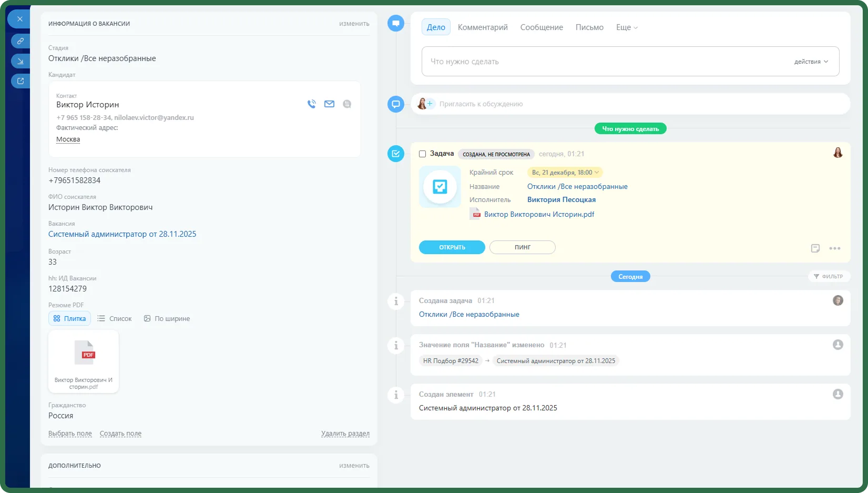Open vacancy link Системный администратор от 28.11.2025
The width and height of the screenshot is (868, 493).
122,234
